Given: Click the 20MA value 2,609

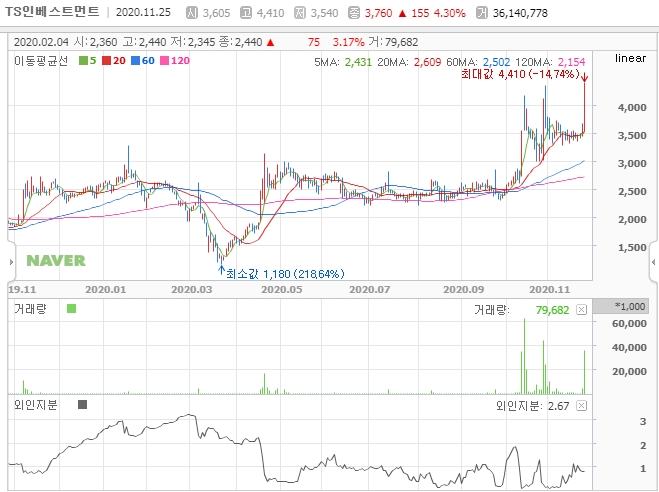Looking at the screenshot, I should click(x=427, y=62).
